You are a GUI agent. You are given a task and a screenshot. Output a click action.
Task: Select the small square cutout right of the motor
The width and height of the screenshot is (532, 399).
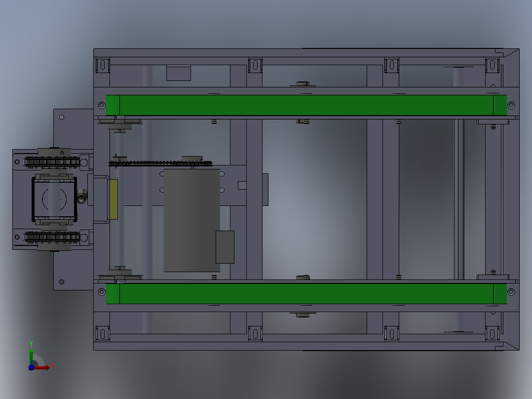242,185
